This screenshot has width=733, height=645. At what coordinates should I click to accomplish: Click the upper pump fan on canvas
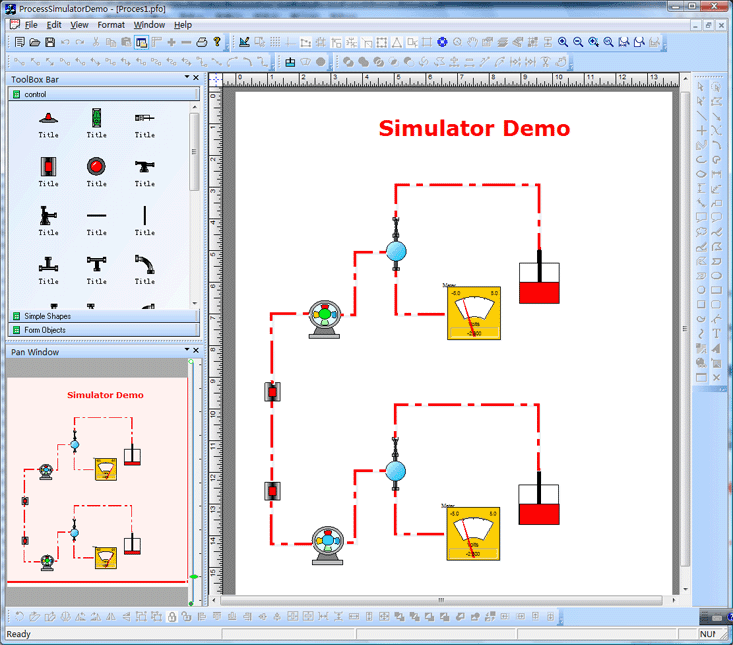pos(324,319)
